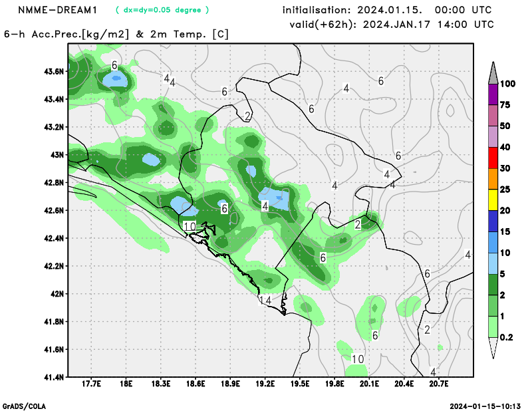Click the 18E longitude axis label

(126, 384)
